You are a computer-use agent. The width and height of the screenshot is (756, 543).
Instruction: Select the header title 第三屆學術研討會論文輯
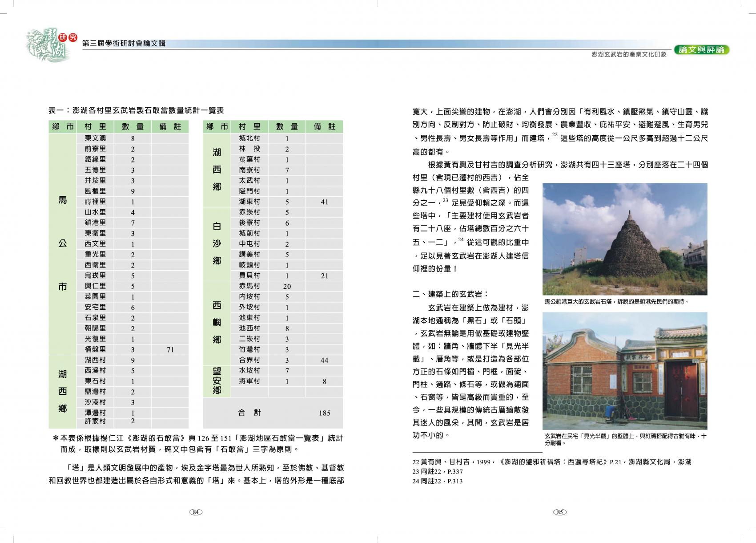click(124, 43)
